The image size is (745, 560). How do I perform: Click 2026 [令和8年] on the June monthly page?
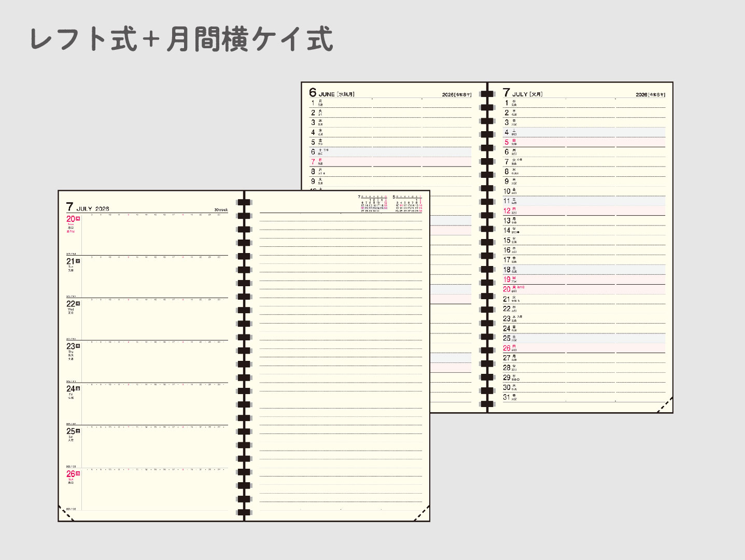(457, 94)
